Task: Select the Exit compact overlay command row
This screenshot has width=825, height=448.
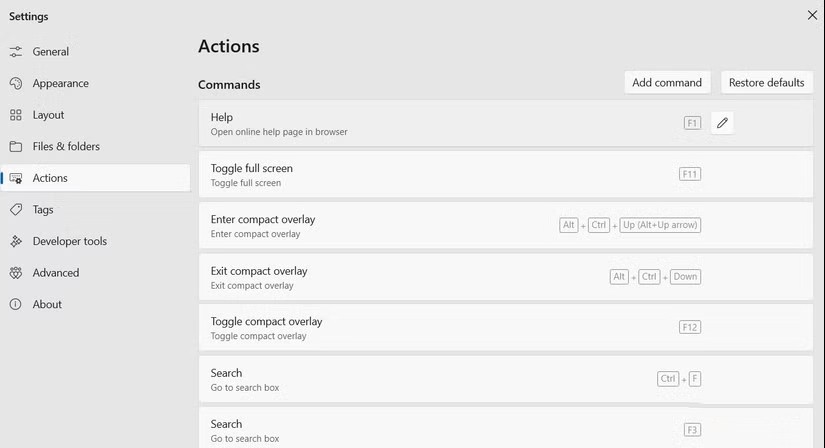Action: click(x=400, y=277)
